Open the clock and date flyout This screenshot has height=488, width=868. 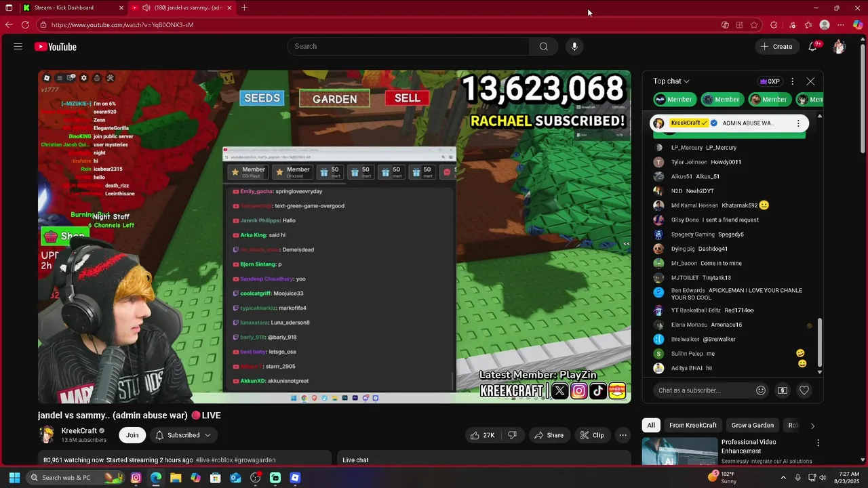pos(845,478)
